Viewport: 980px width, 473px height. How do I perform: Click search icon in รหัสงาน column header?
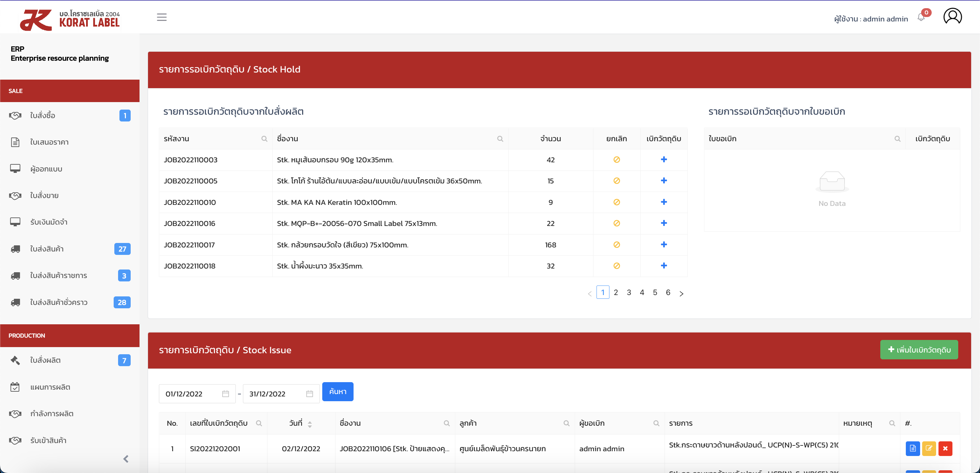tap(264, 139)
